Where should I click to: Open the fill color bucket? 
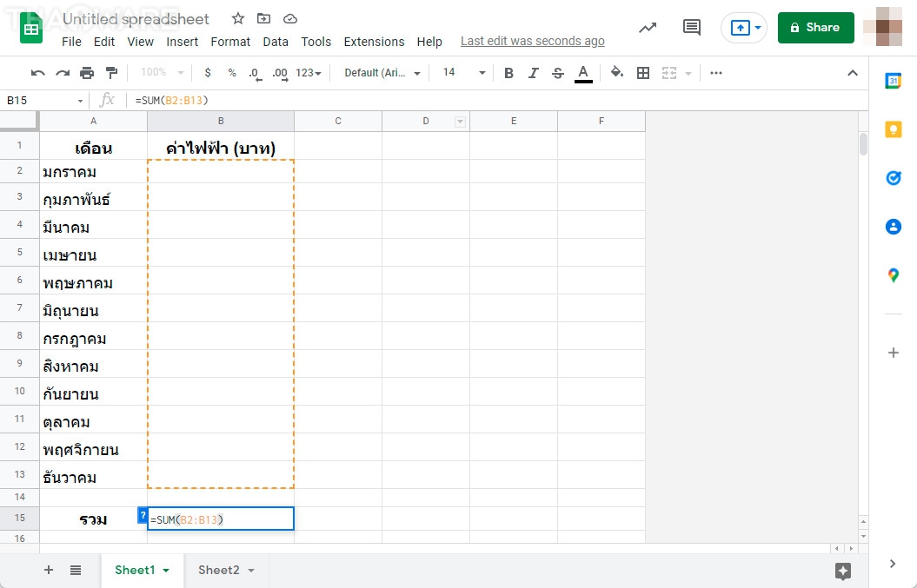coord(617,72)
